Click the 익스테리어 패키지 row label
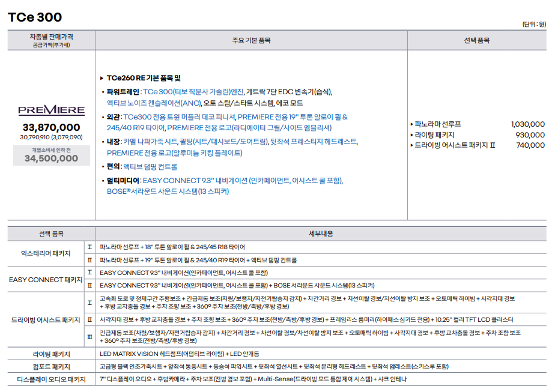552x392 pixels. tap(46, 253)
